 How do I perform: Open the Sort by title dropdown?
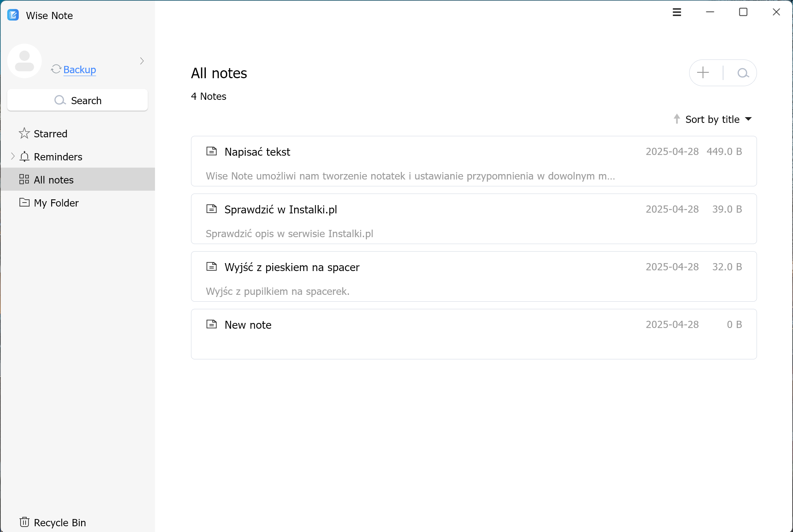coord(719,119)
